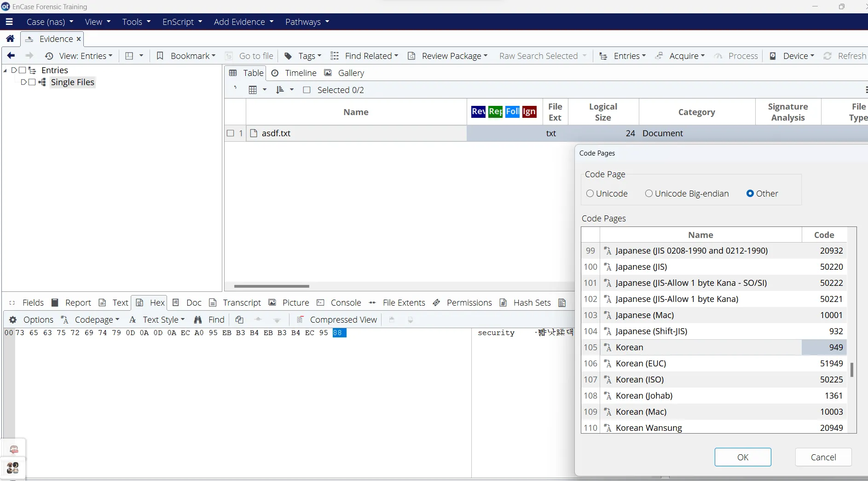Click the forward arrow in toolbar
The height and width of the screenshot is (481, 868).
pyautogui.click(x=29, y=56)
